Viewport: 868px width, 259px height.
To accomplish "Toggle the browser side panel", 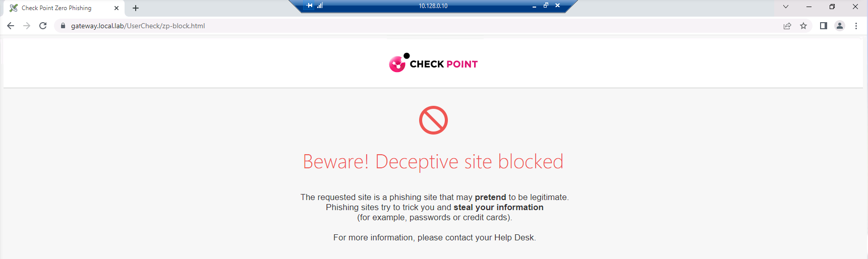I will tap(824, 26).
